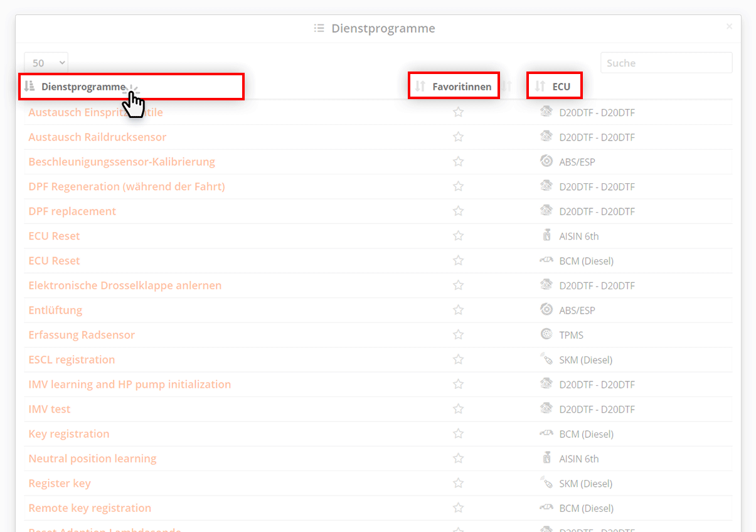Click inside the Suche search field

point(666,62)
